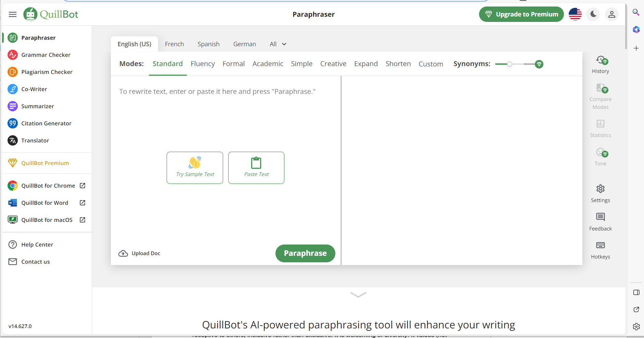This screenshot has height=338, width=644.
Task: Expand the section below with chevron
Action: click(358, 295)
